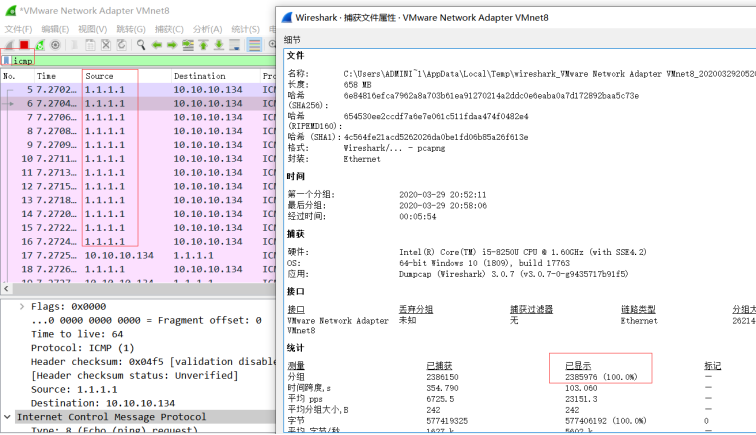Sort by the No. column header
The height and width of the screenshot is (435, 756).
coord(17,76)
